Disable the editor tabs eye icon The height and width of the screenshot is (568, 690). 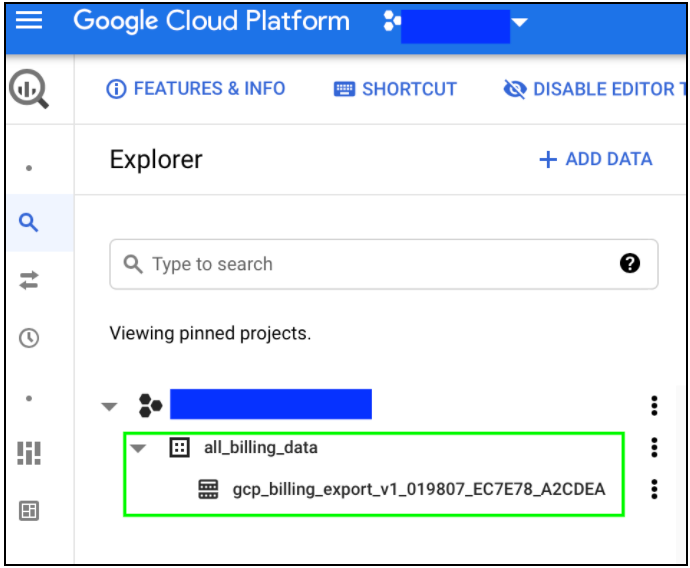click(515, 89)
